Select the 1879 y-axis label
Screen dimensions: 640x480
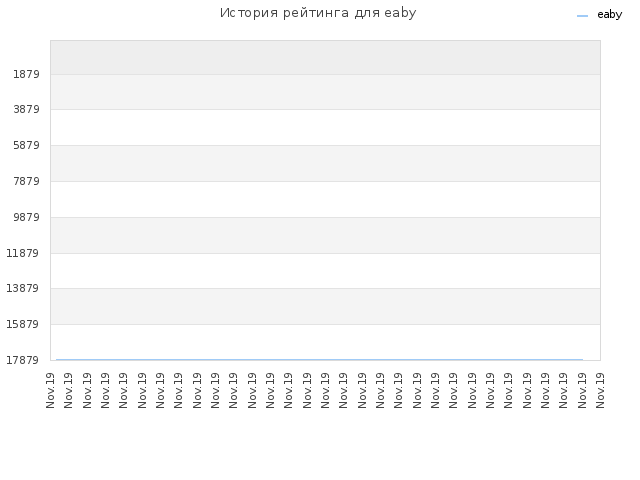26,74
